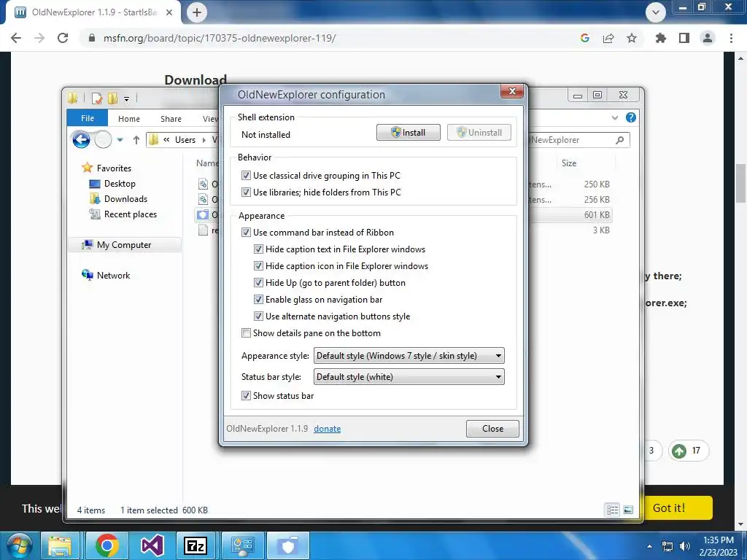Open Chrome tab search dropdown
747x560 pixels.
pyautogui.click(x=656, y=12)
